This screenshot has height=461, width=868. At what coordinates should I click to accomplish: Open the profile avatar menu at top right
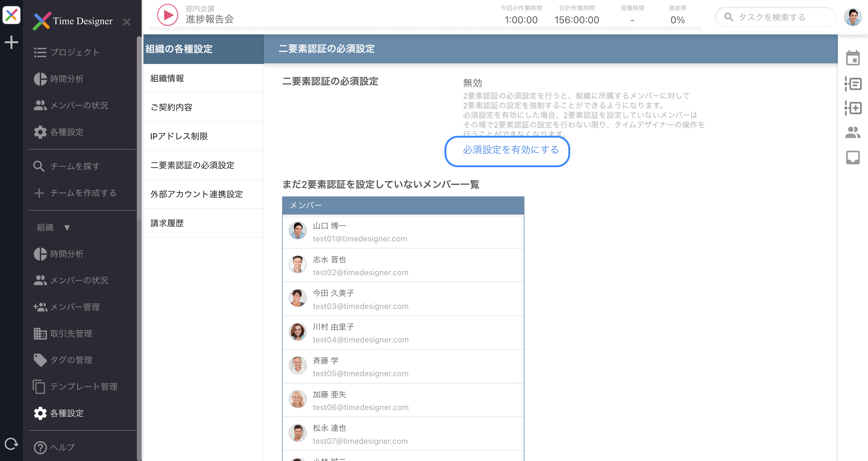pyautogui.click(x=854, y=17)
